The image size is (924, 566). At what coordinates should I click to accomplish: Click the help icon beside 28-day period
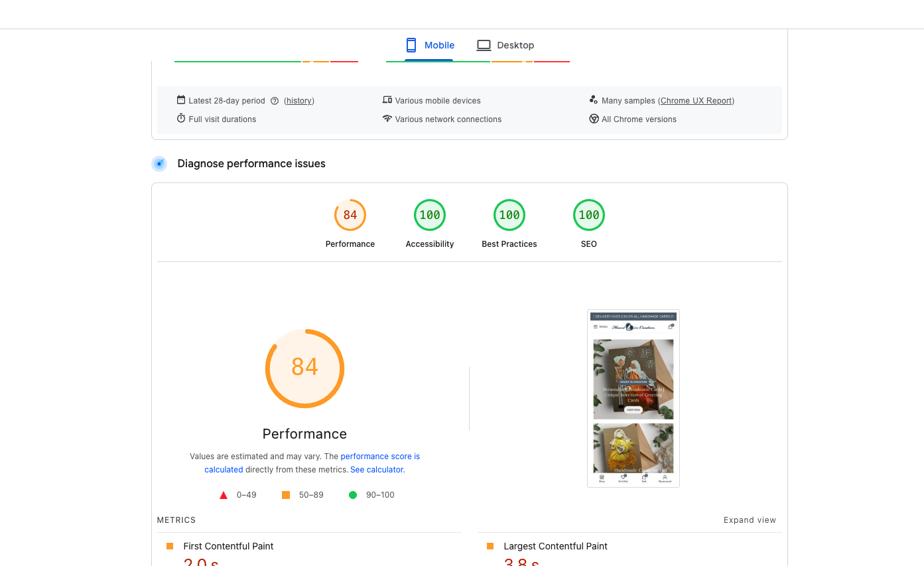point(275,101)
